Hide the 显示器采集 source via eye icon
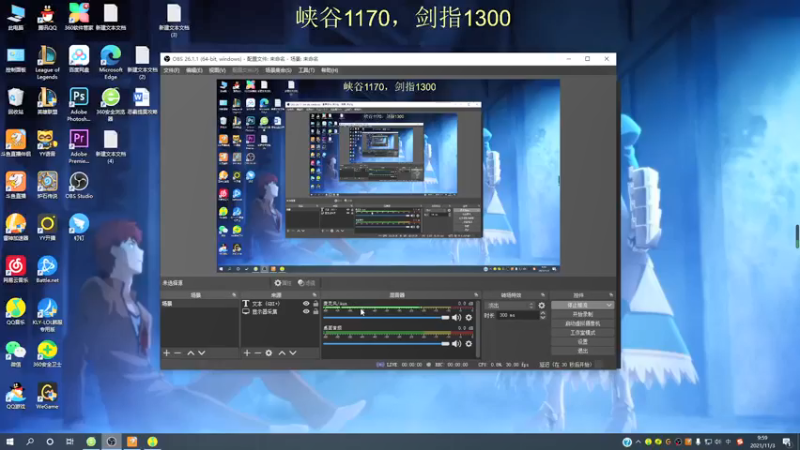The height and width of the screenshot is (450, 800). pyautogui.click(x=306, y=311)
